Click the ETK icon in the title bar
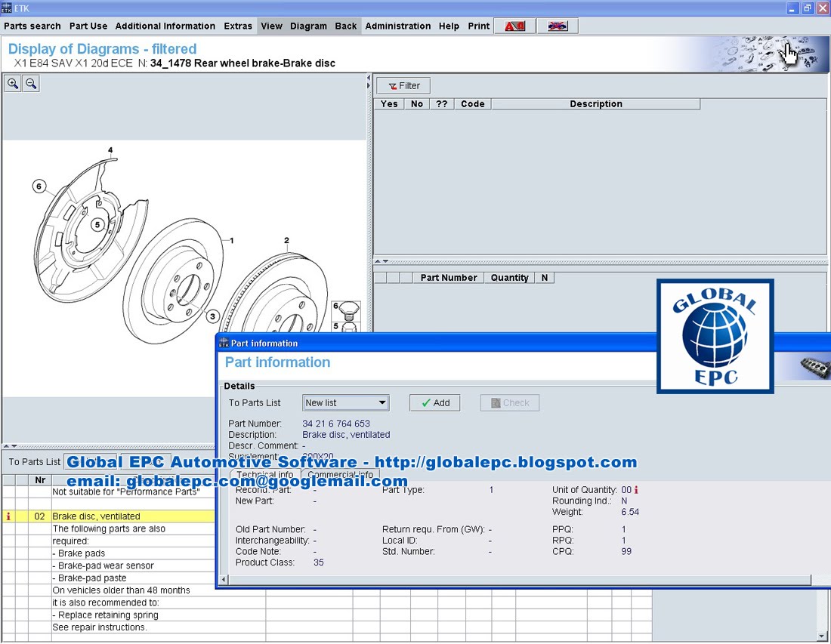Screen dimensions: 831x644 click(x=6, y=8)
